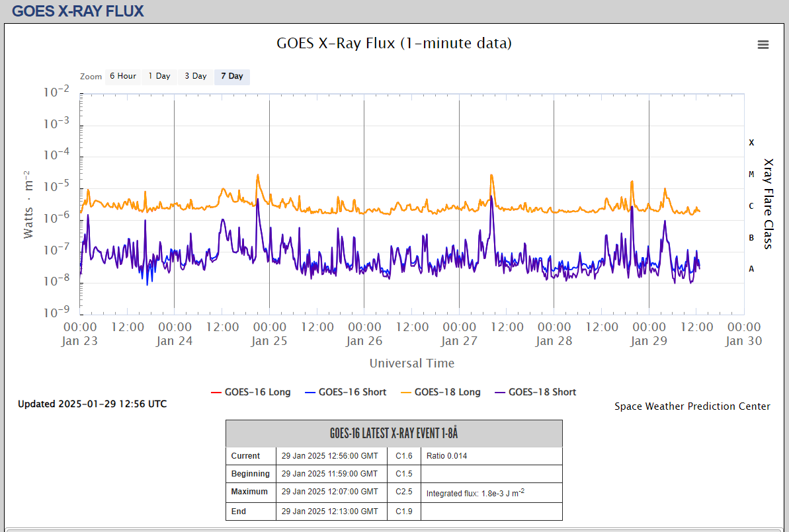Hide the GOES-18 Short series label
789x532 pixels.
pos(542,392)
